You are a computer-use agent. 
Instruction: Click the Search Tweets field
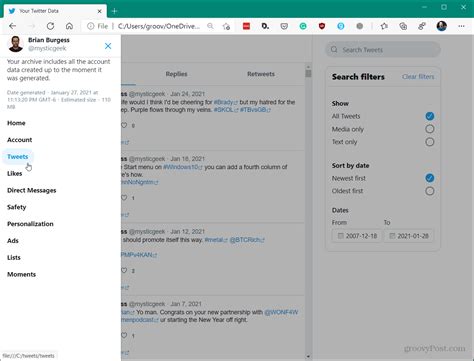coord(383,50)
